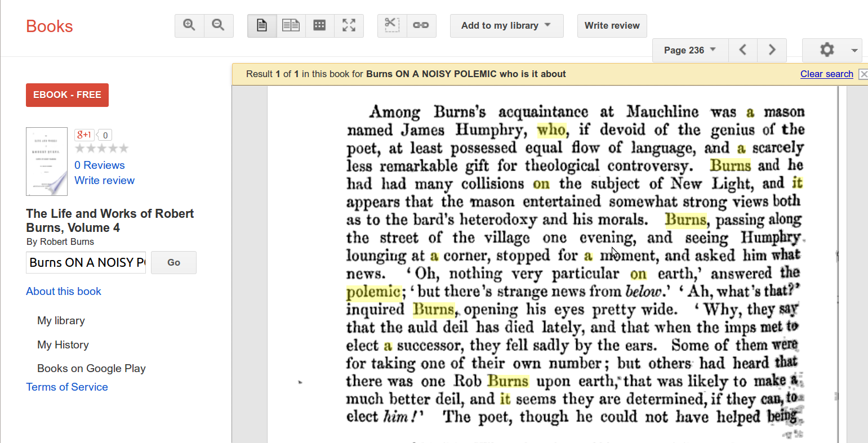Click the EBOOK - FREE button
This screenshot has width=868, height=443.
pos(67,95)
